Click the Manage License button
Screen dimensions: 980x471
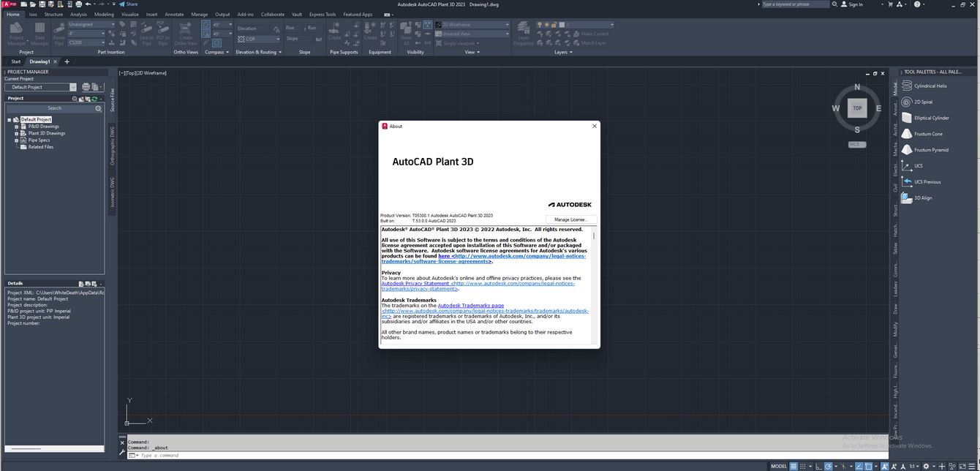tap(571, 219)
